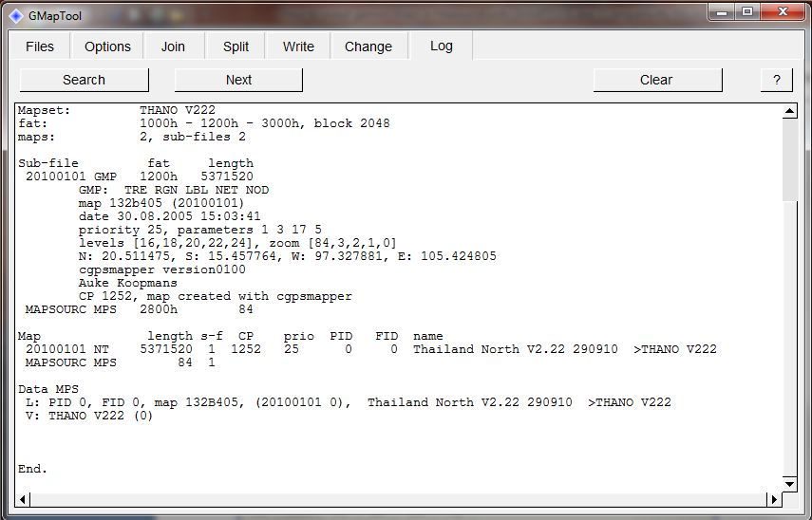The image size is (812, 520).
Task: Click the log scrollbar's down arrow
Action: coord(789,483)
